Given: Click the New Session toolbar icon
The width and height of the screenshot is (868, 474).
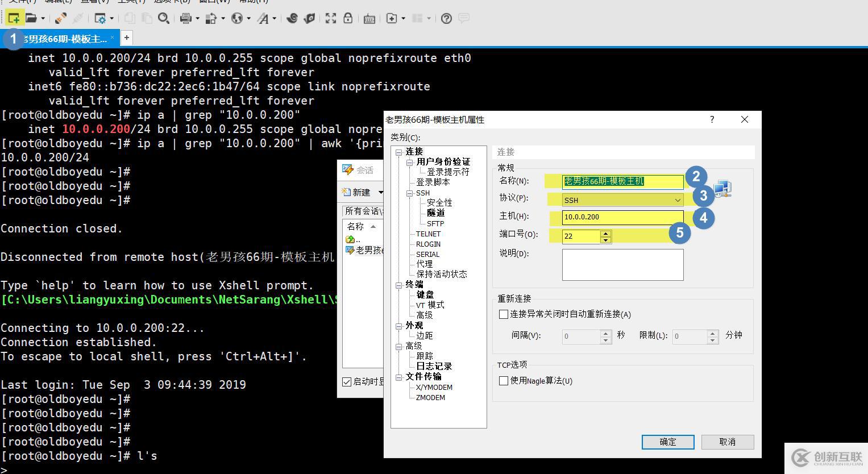Looking at the screenshot, I should 14,18.
